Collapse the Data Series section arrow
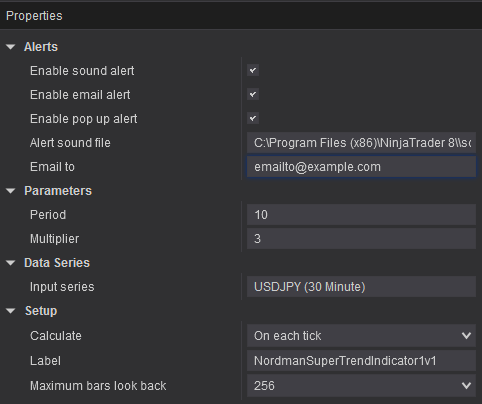The image size is (482, 404). [11, 263]
